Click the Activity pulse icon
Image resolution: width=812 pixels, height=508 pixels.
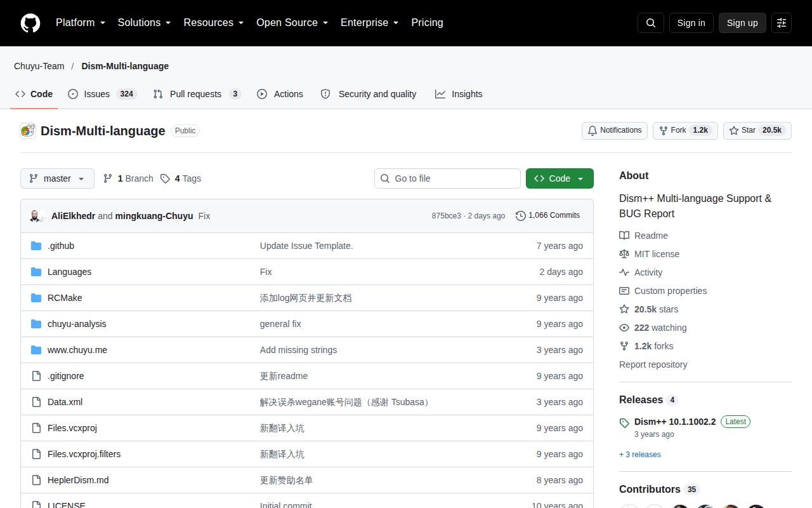(x=624, y=272)
